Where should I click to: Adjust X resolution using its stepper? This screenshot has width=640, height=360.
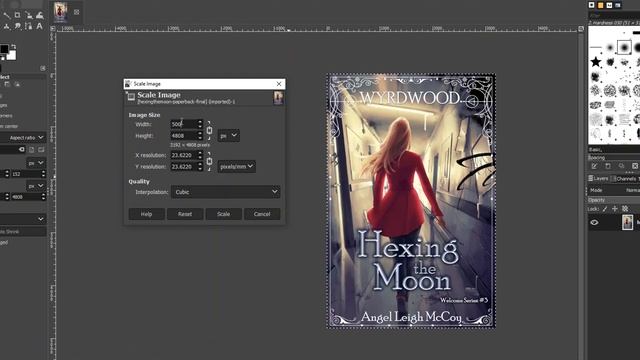pos(200,155)
